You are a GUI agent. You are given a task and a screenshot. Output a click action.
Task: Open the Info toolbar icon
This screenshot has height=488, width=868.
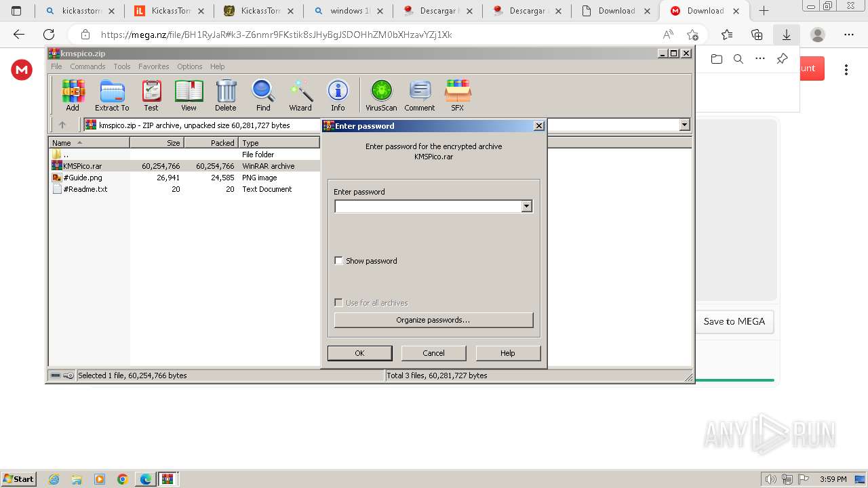point(338,96)
